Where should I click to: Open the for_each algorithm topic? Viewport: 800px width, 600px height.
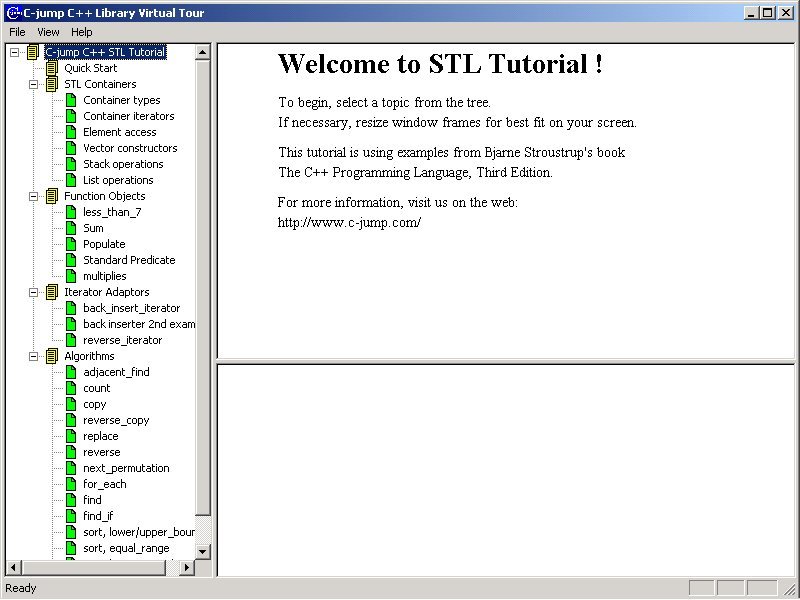point(105,484)
